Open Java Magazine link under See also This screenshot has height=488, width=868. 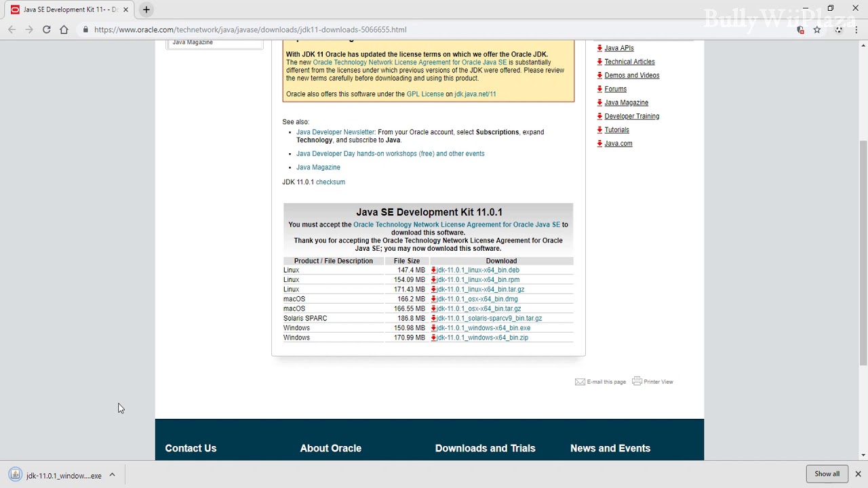pyautogui.click(x=318, y=167)
